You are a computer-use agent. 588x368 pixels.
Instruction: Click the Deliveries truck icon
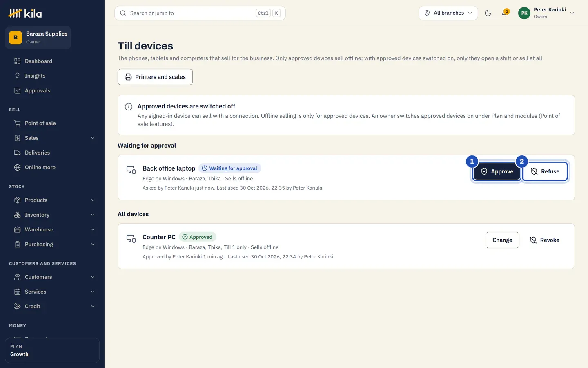17,153
